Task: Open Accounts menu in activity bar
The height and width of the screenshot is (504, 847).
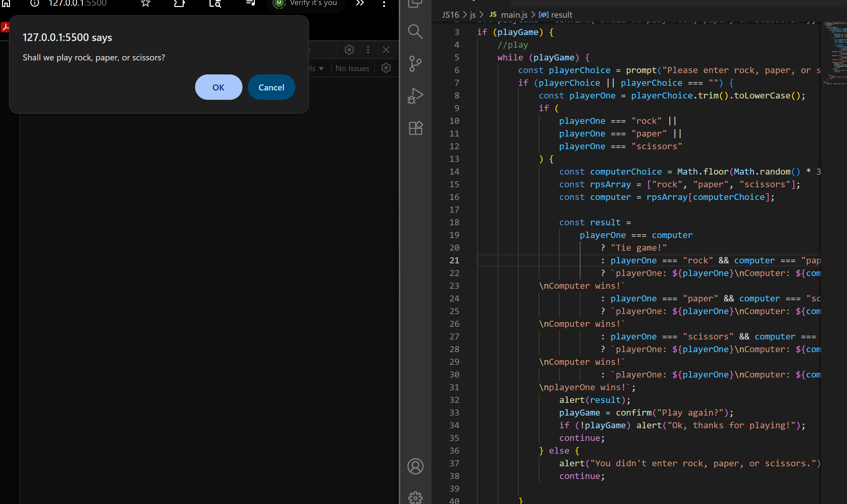Action: pos(415,466)
